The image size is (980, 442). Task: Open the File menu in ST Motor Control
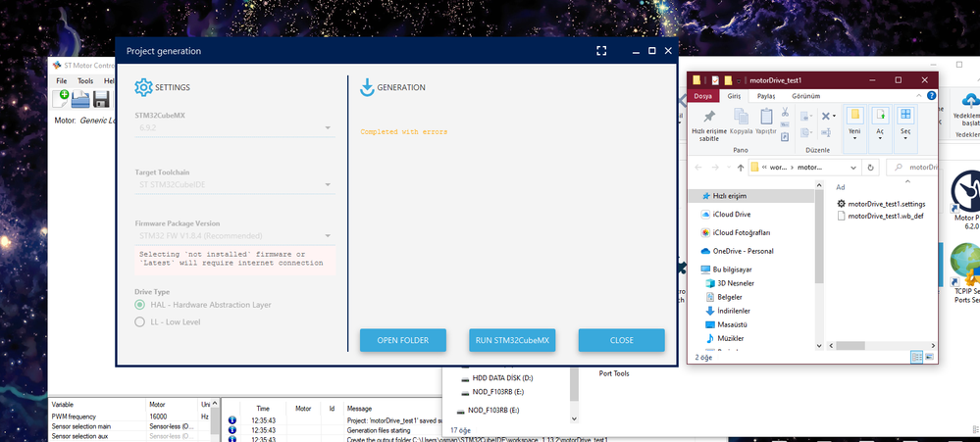pyautogui.click(x=61, y=81)
